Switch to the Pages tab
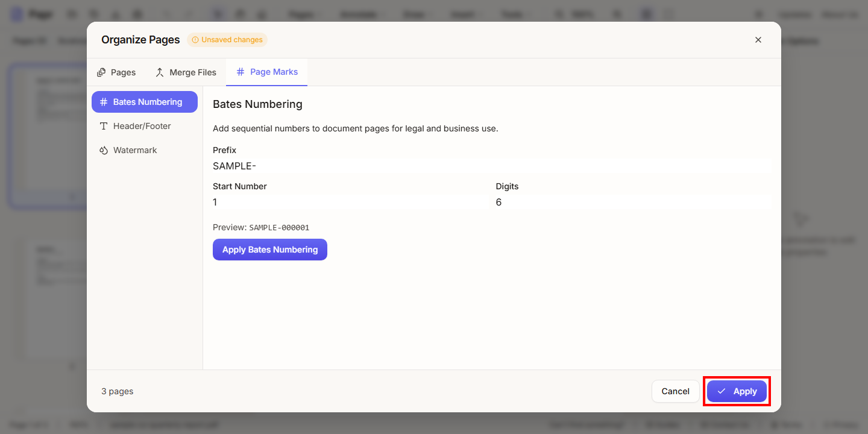This screenshot has width=868, height=434. (116, 72)
